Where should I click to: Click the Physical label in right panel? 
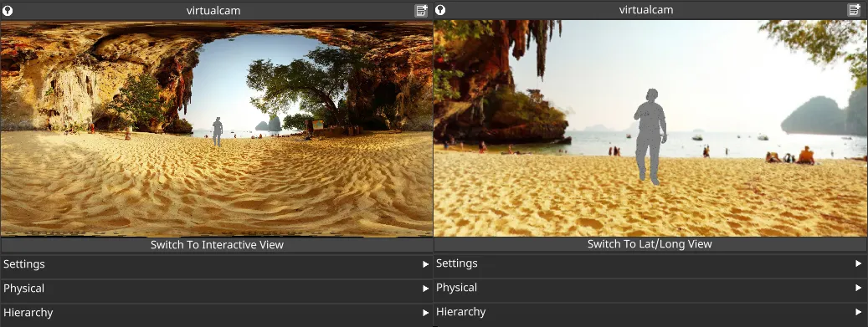pyautogui.click(x=457, y=288)
